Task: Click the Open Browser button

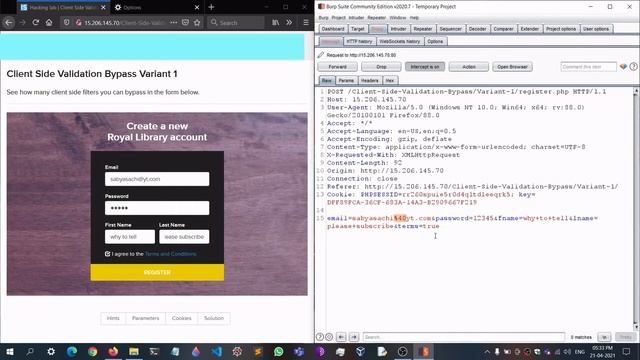Action: (512, 67)
